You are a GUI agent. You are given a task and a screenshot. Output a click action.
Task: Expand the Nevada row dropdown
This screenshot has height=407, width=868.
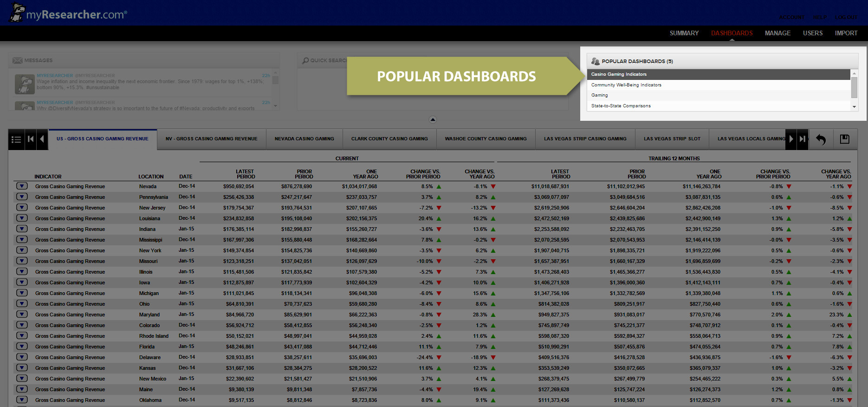click(x=22, y=186)
